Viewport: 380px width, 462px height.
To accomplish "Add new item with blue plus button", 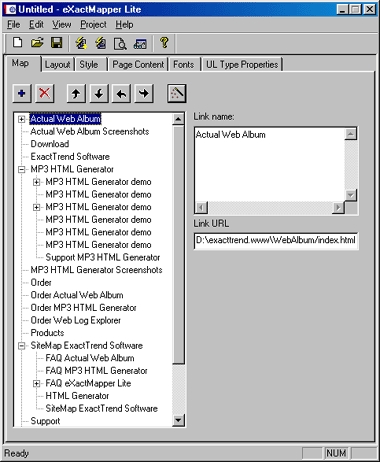I will click(x=22, y=93).
